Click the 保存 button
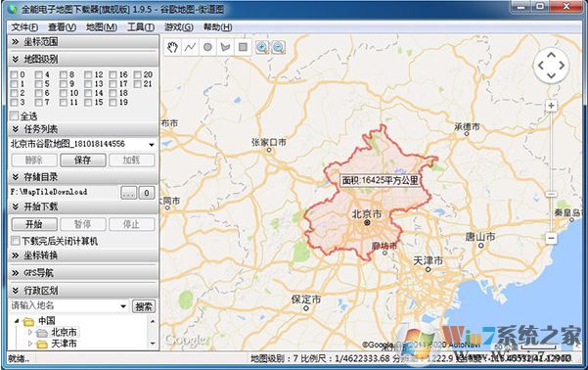This screenshot has width=588, height=370. 83,161
